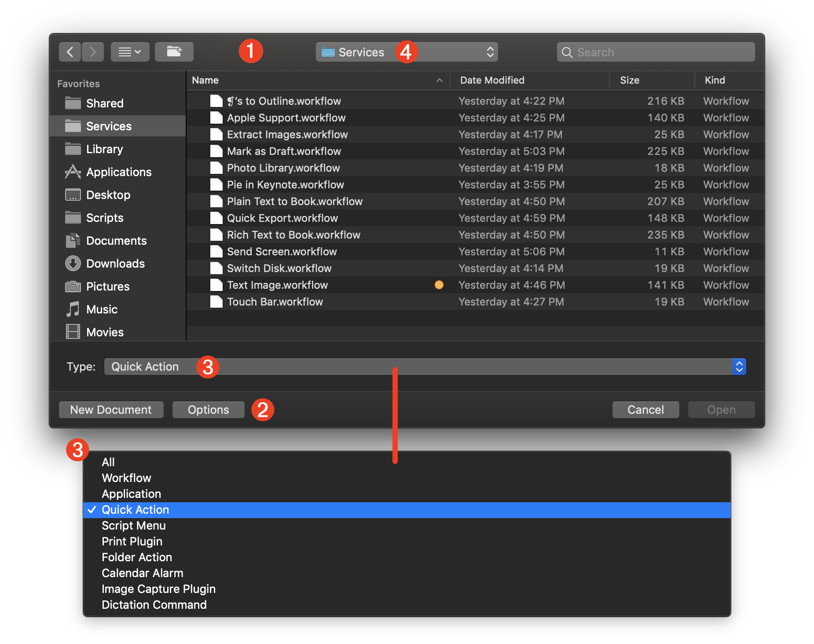814x644 pixels.
Task: Click the New Document button
Action: click(111, 409)
